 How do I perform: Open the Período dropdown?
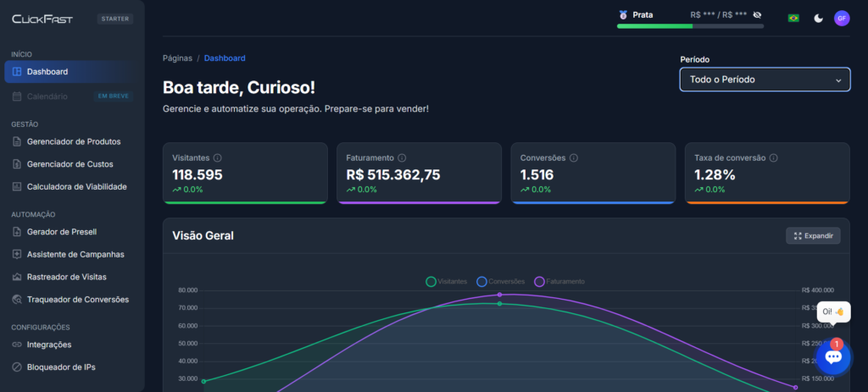click(x=765, y=80)
